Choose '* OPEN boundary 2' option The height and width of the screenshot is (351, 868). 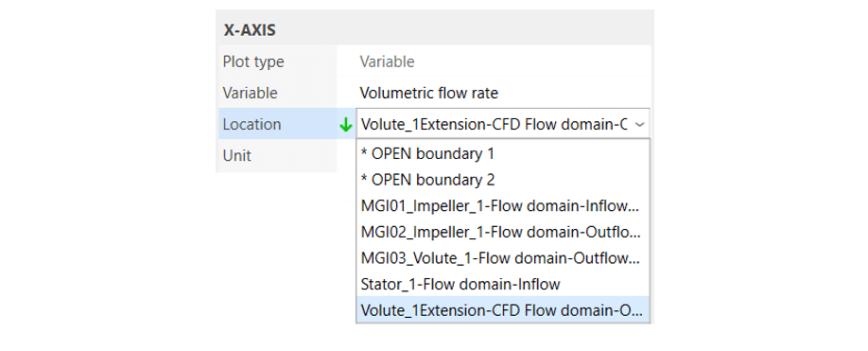pos(503,180)
